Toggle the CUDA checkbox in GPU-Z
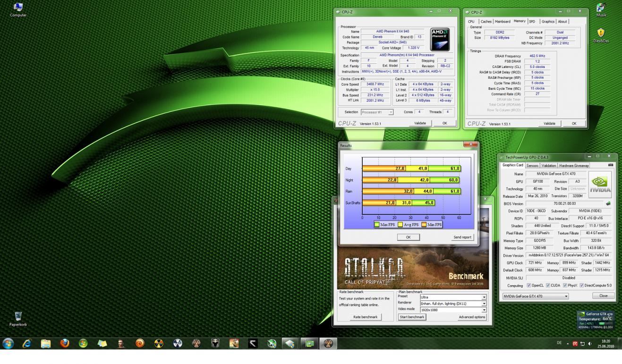This screenshot has height=364, width=622. pyautogui.click(x=548, y=285)
